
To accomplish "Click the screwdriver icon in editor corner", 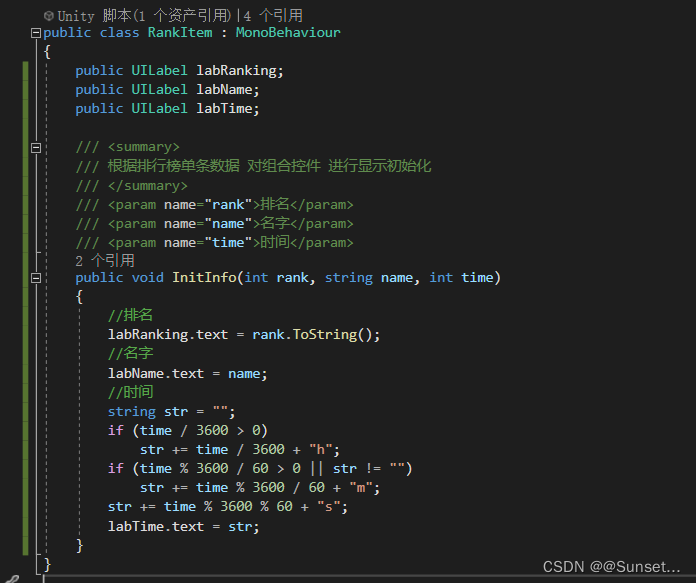I will [x=12, y=579].
